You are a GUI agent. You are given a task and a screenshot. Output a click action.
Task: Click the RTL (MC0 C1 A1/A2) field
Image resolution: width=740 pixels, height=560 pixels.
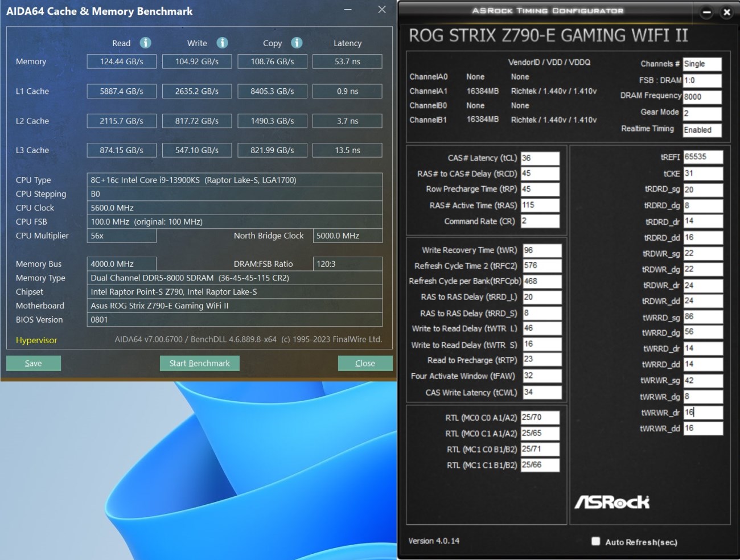coord(540,433)
